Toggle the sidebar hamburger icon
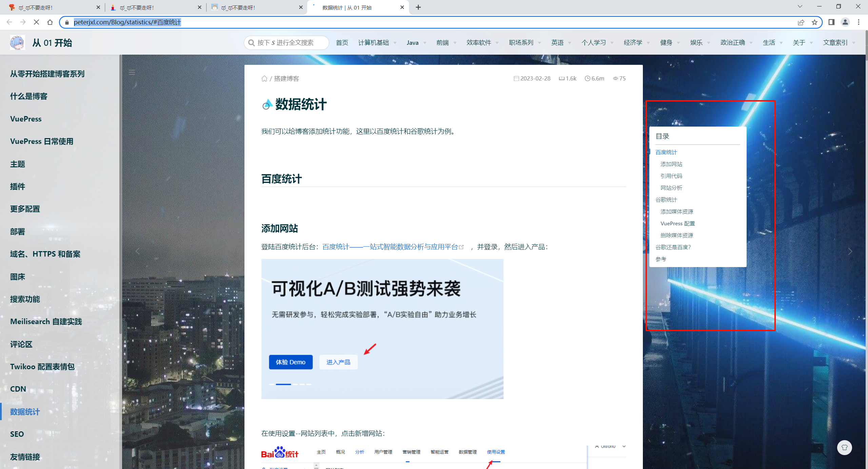868x469 pixels. coord(132,72)
